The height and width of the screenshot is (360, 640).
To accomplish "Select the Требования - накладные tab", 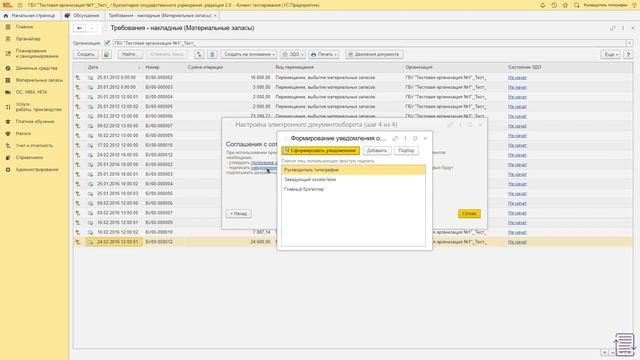I will coord(160,16).
